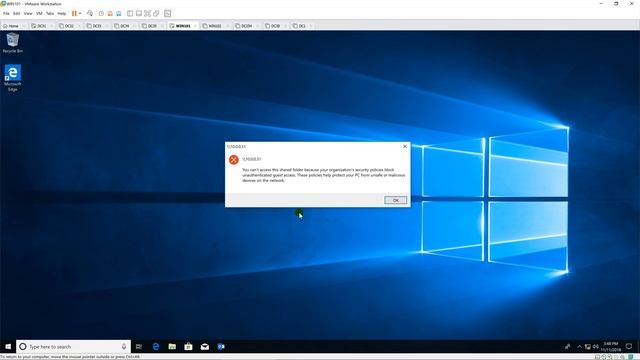This screenshot has height=360, width=640.
Task: Open the taskbar clock and date
Action: pyautogui.click(x=611, y=347)
